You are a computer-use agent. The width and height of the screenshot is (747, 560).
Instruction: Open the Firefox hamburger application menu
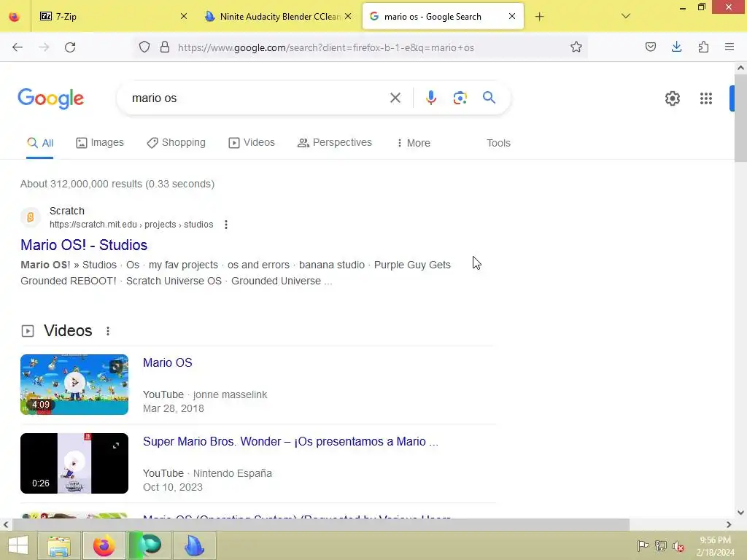coord(729,47)
